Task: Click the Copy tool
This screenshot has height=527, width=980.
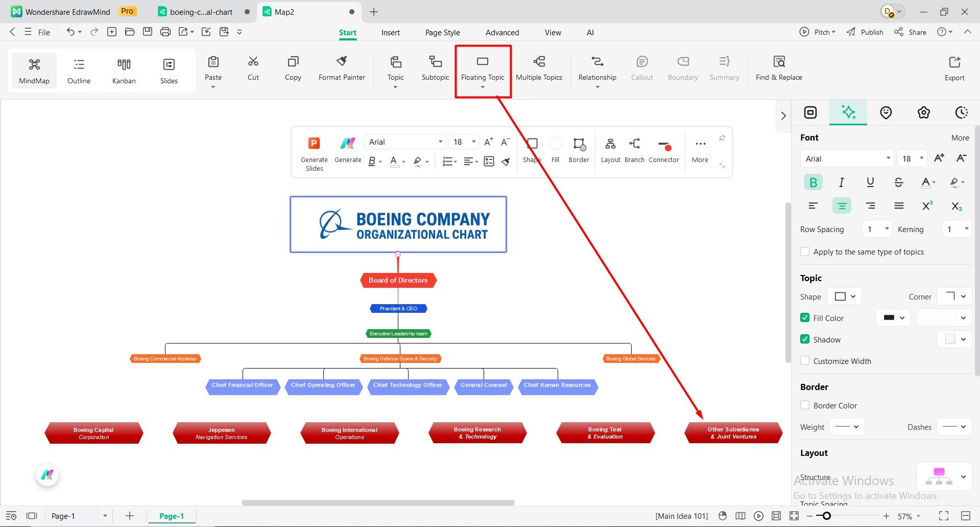Action: [293, 68]
